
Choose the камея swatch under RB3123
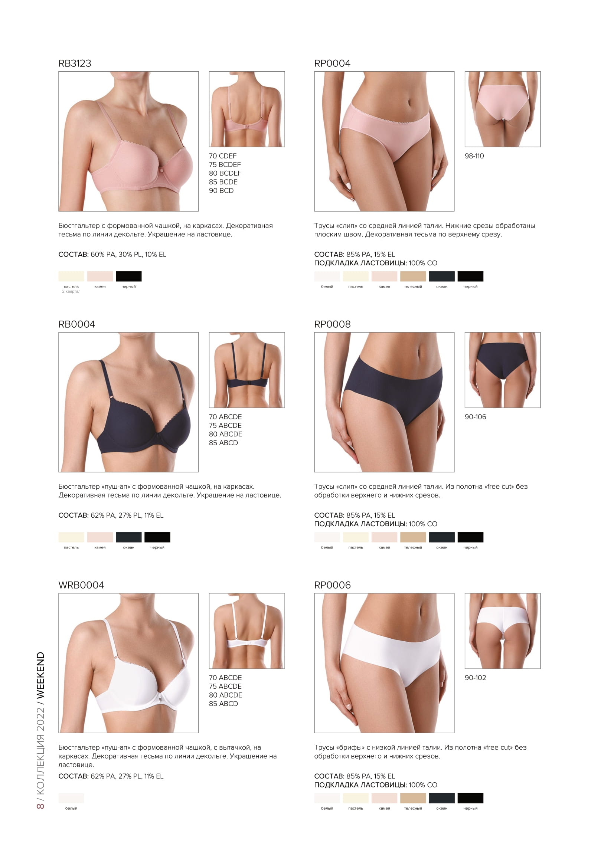click(x=100, y=276)
